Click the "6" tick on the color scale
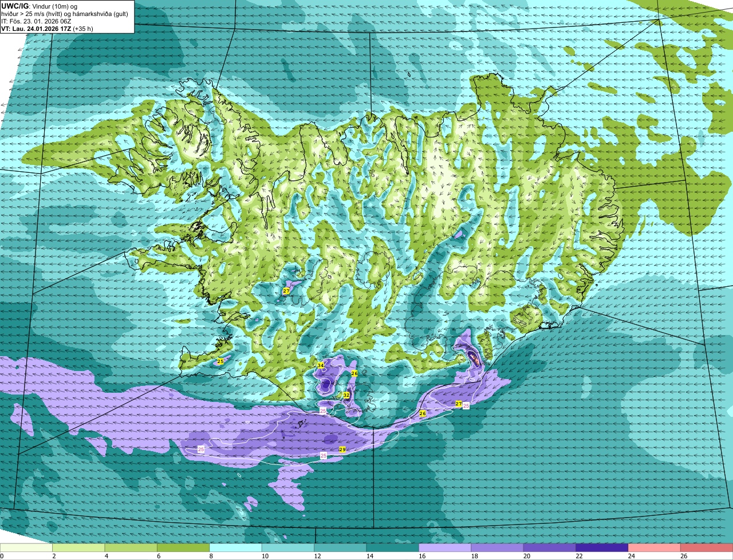The width and height of the screenshot is (733, 560). pyautogui.click(x=159, y=556)
